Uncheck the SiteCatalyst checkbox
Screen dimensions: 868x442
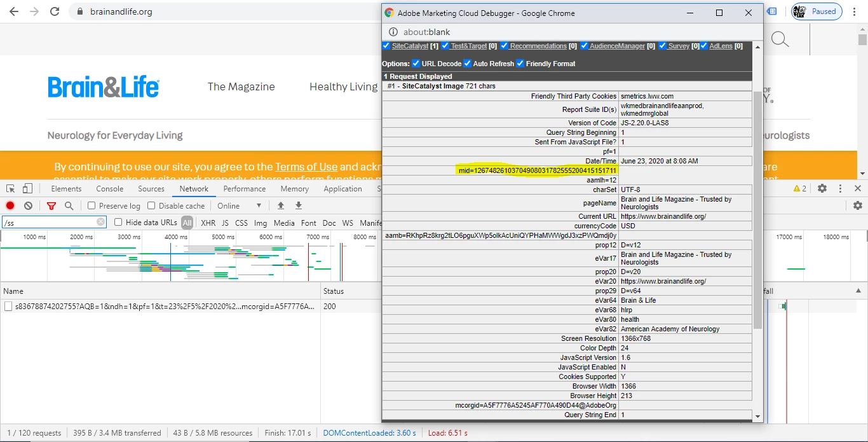[386, 46]
